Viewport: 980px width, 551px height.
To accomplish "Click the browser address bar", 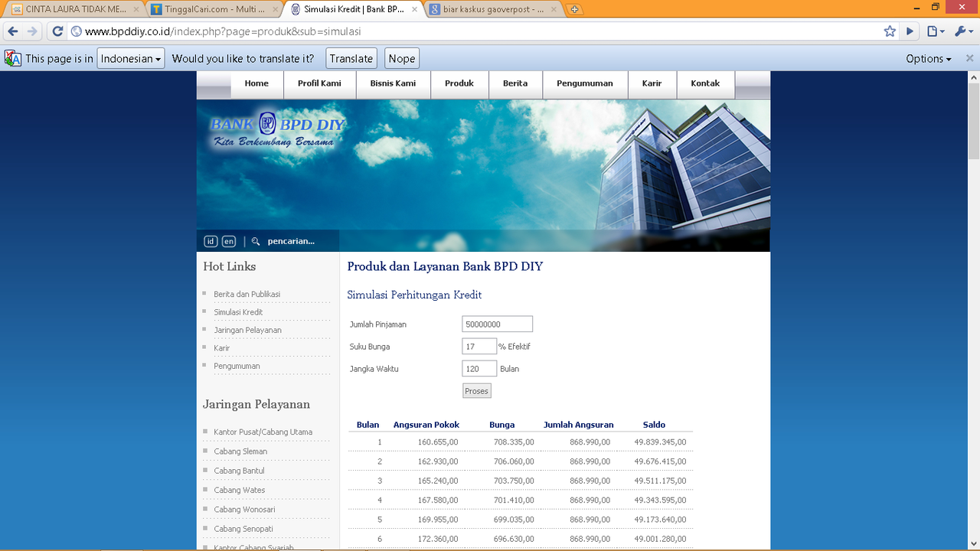I will pos(475,31).
